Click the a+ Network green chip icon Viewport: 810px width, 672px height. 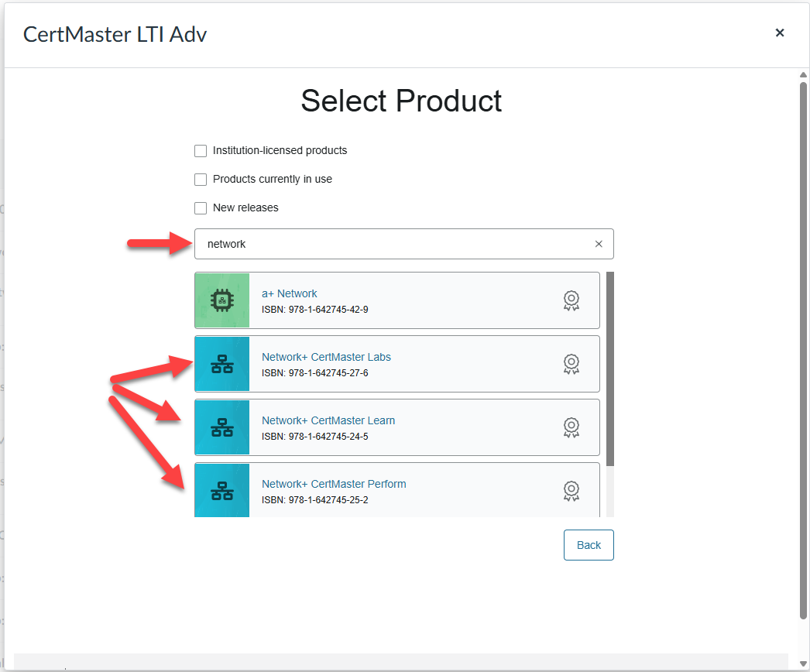click(222, 300)
